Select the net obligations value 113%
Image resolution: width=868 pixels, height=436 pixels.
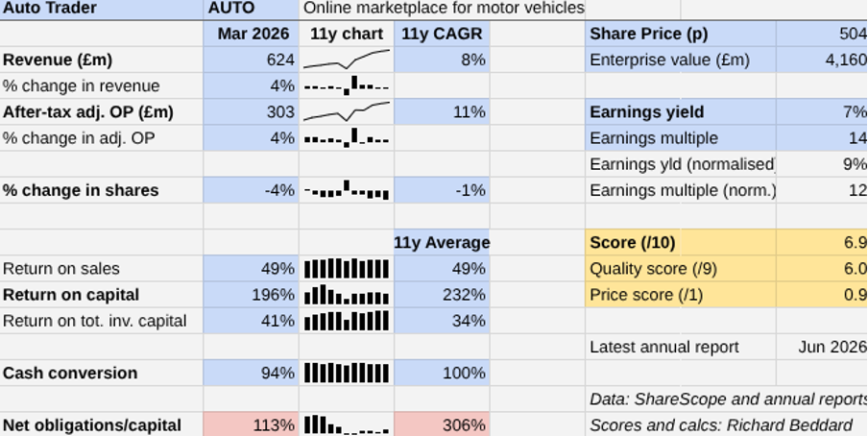coord(252,424)
